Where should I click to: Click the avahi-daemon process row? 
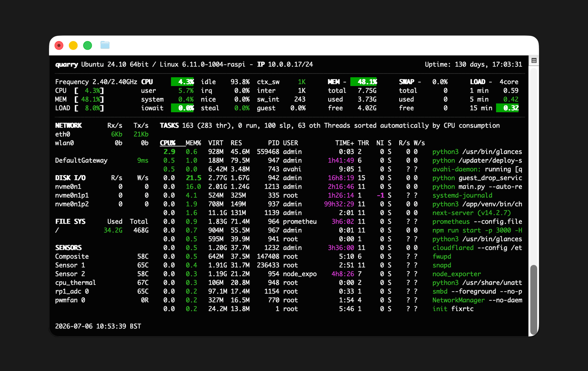(341, 169)
